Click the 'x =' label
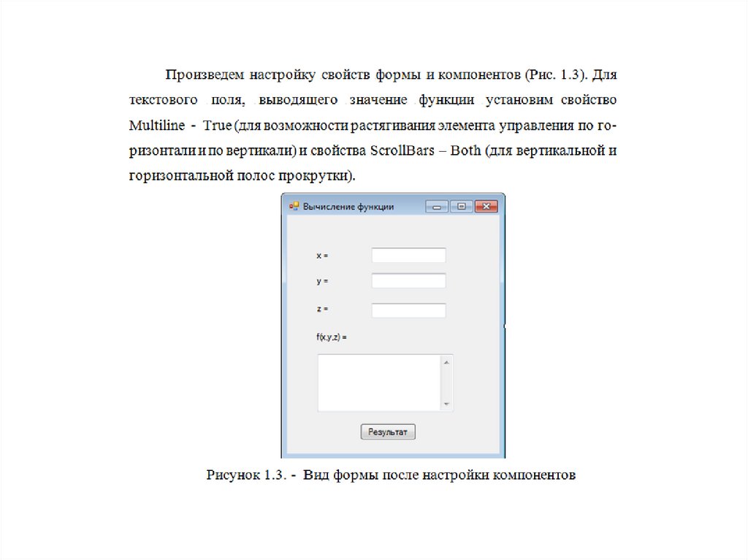Viewport: 748px width, 560px height. [322, 256]
